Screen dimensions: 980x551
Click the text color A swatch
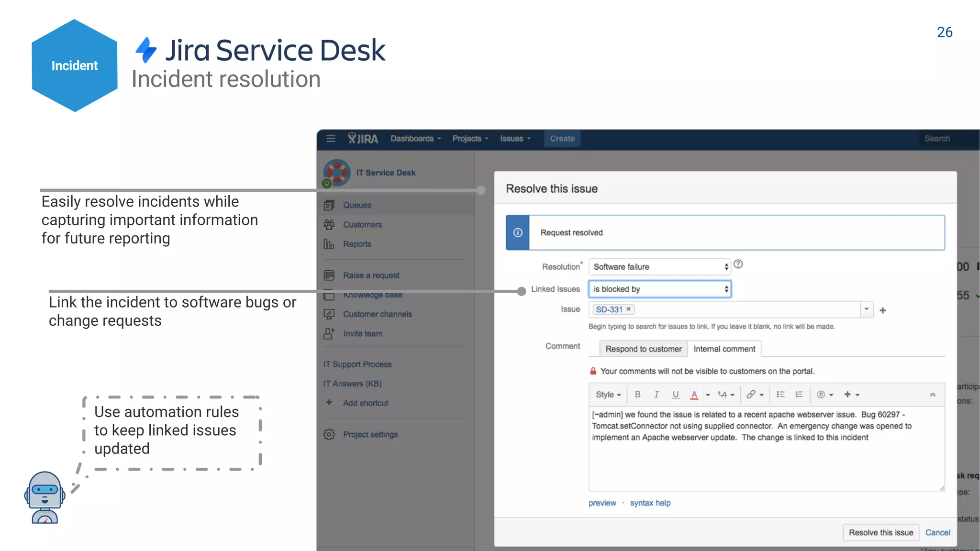(x=694, y=395)
